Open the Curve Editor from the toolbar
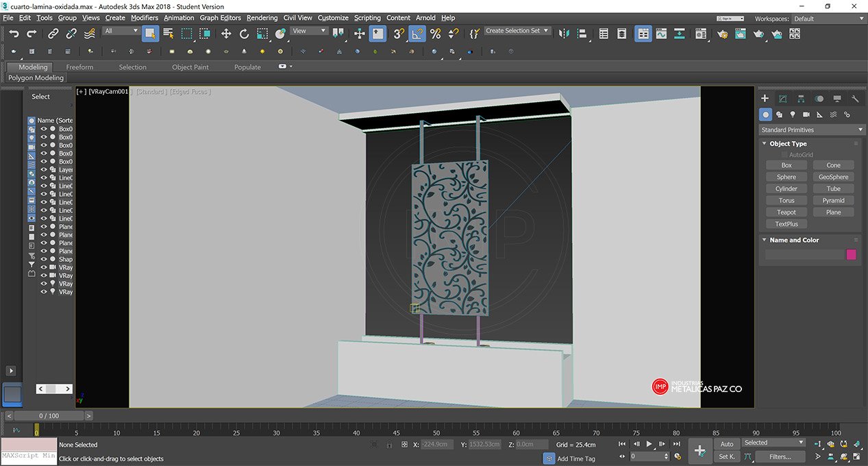 [x=661, y=34]
